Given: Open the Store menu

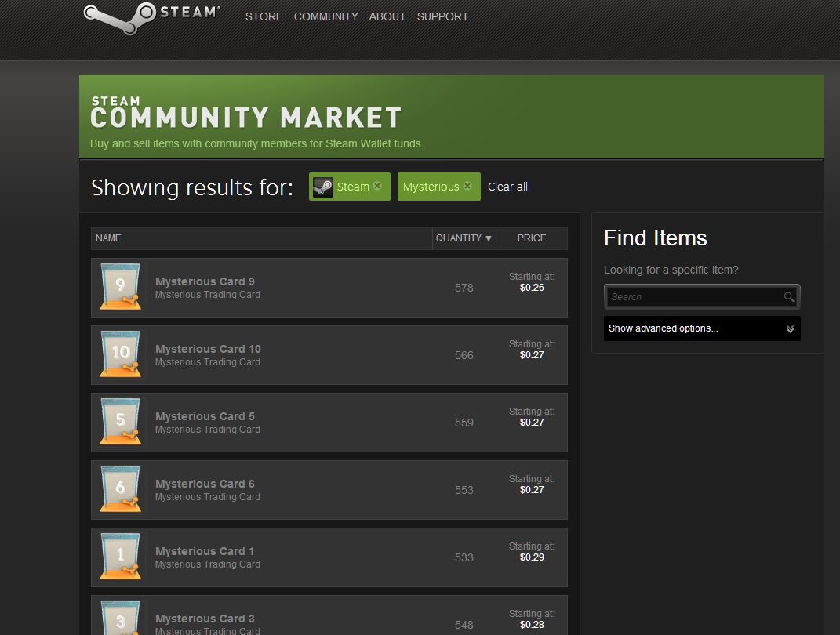Looking at the screenshot, I should pyautogui.click(x=264, y=16).
